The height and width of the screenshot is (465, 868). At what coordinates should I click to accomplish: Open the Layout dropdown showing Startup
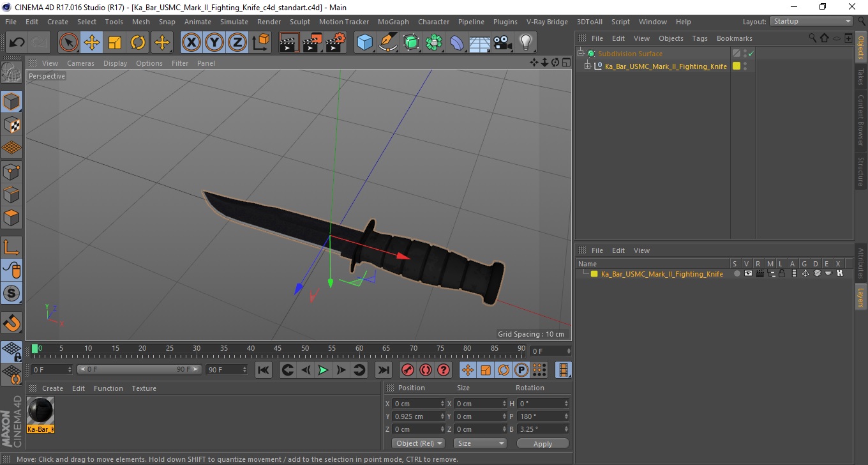pyautogui.click(x=812, y=21)
